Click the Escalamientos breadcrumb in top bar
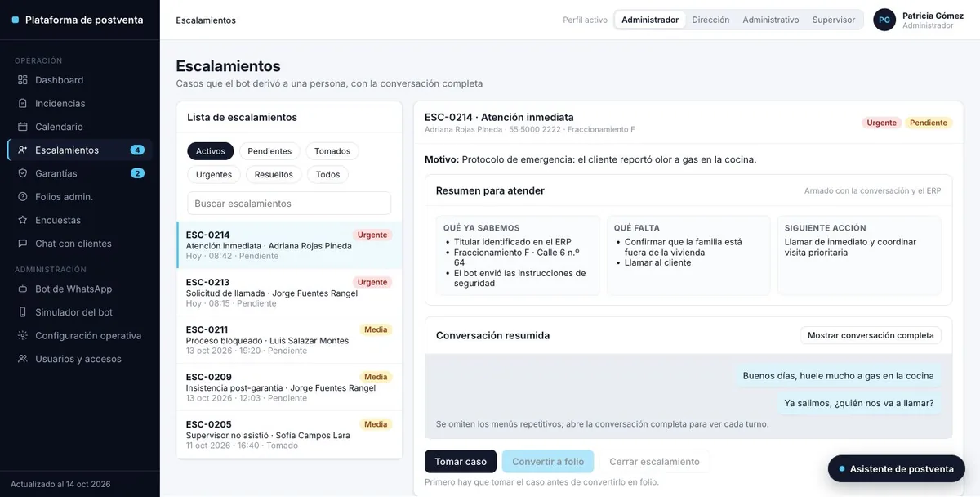This screenshot has height=497, width=980. (206, 20)
